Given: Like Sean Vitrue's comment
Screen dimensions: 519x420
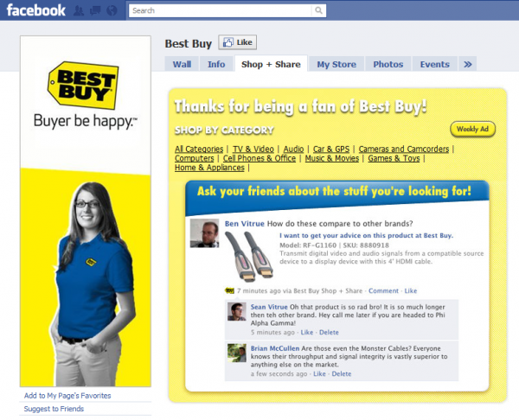Looking at the screenshot, I should click(306, 332).
